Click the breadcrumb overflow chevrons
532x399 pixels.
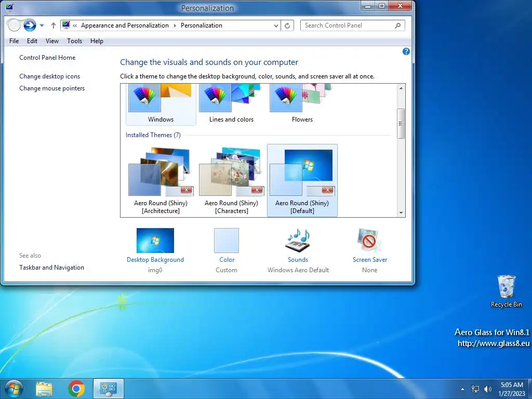(75, 25)
